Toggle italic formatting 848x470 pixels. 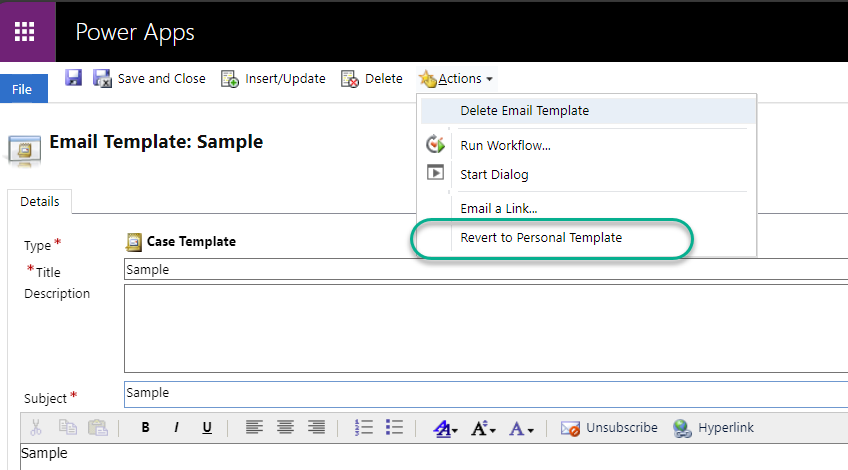176,427
